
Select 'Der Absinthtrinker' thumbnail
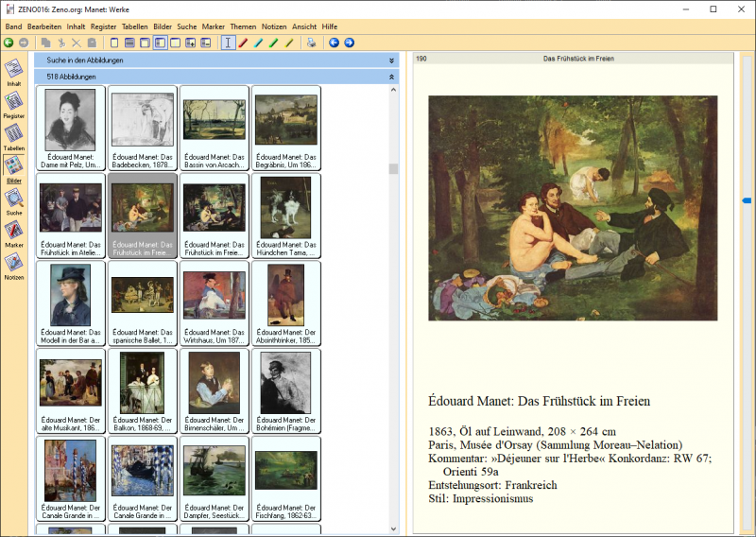[x=285, y=303]
